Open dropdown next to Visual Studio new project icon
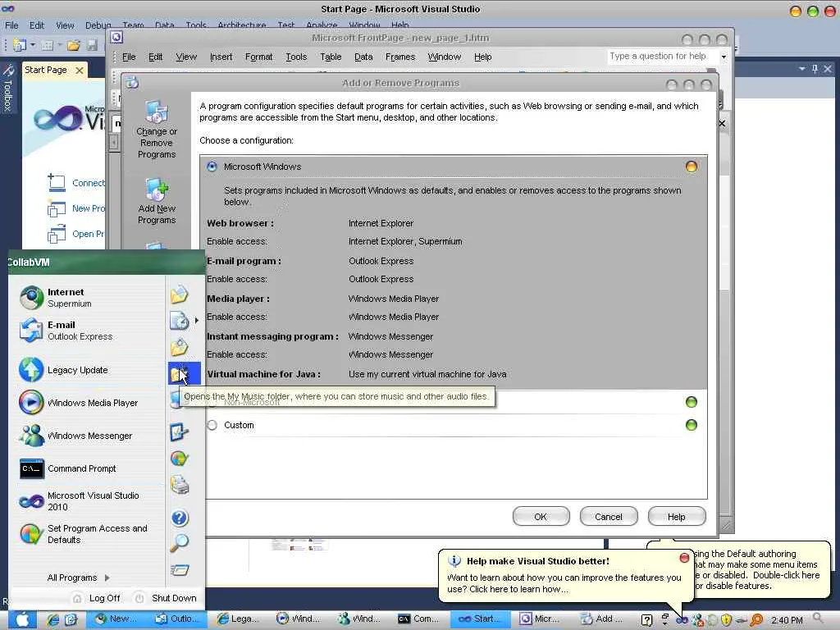840x630 pixels. pyautogui.click(x=33, y=45)
